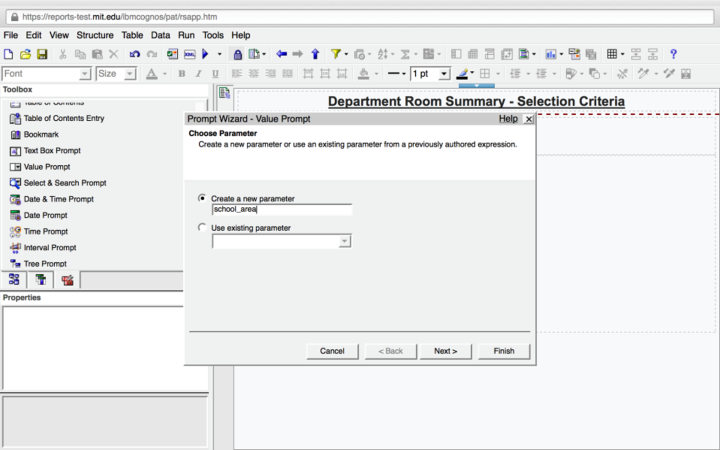The image size is (720, 450).
Task: Choose the Use existing parameter radio button
Action: [x=203, y=228]
